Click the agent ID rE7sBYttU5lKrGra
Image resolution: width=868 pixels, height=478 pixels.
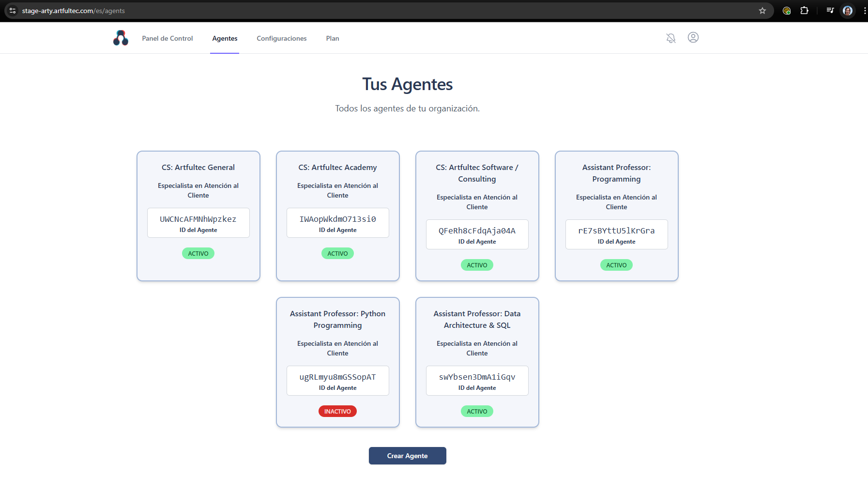pos(617,231)
